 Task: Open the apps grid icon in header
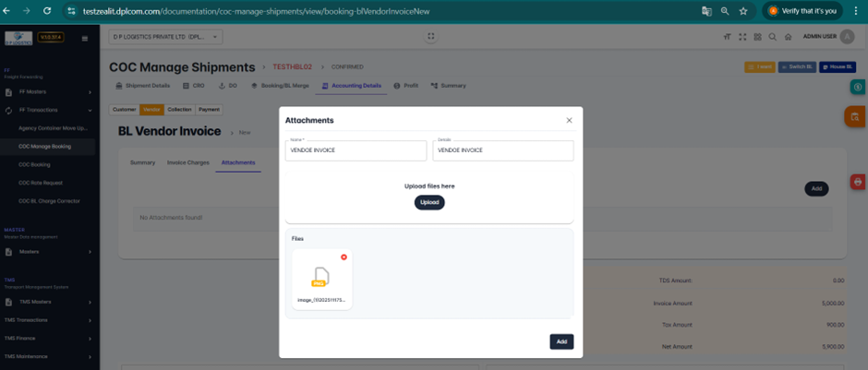[x=757, y=37]
